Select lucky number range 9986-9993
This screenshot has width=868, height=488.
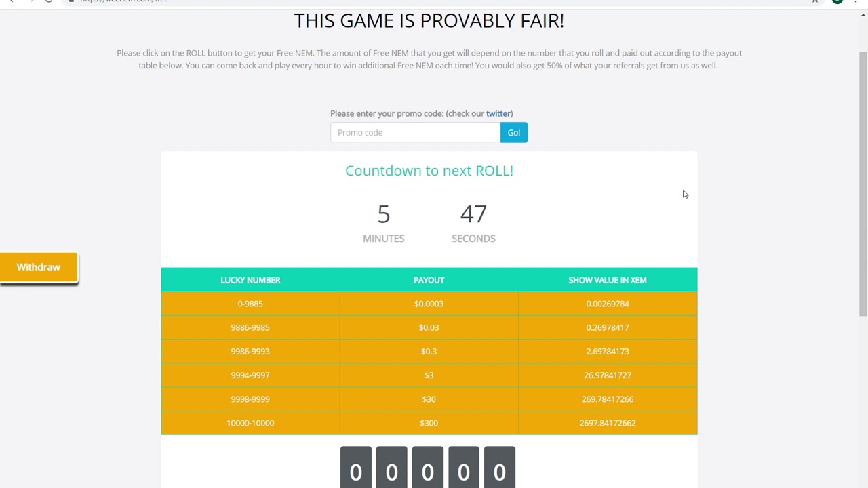click(x=250, y=351)
